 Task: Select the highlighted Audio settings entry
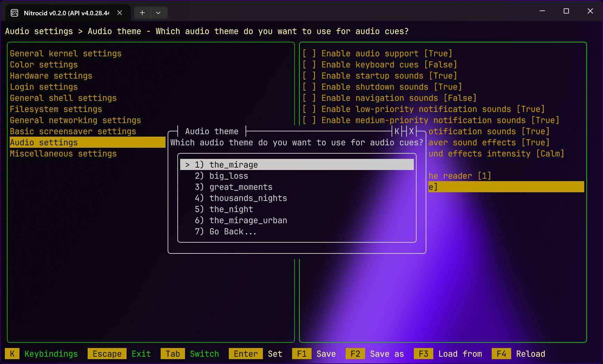44,143
